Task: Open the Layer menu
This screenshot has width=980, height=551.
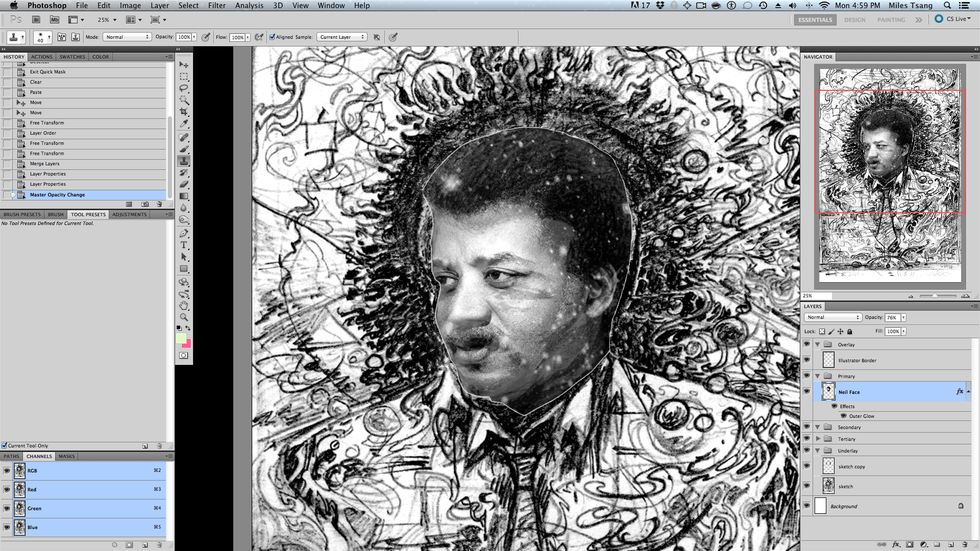Action: point(160,6)
